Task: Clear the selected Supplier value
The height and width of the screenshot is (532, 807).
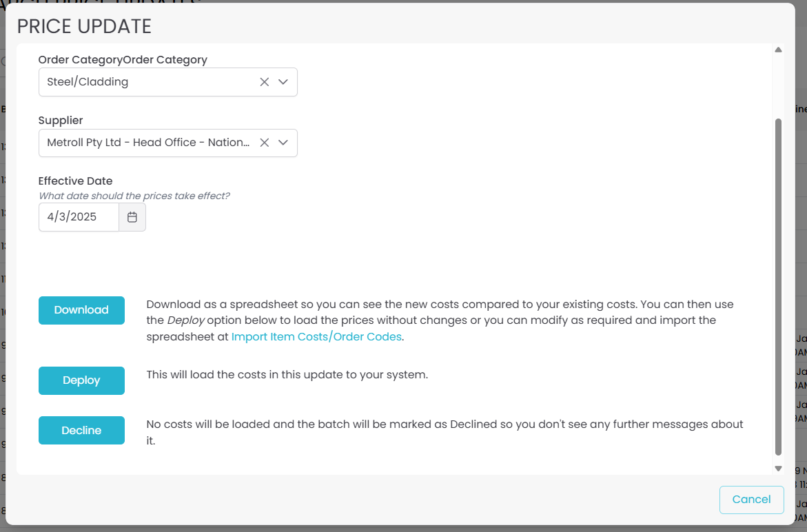Action: pyautogui.click(x=265, y=143)
